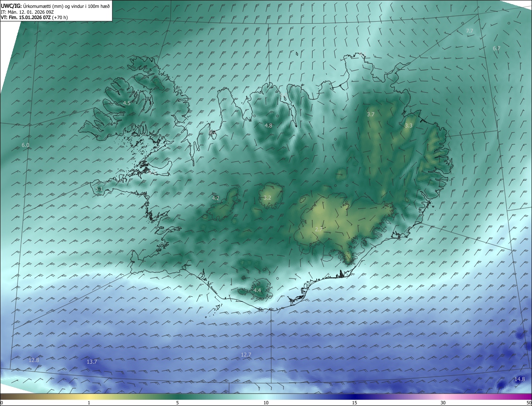
Task: Click the 4.4 value label
Action: [x=257, y=290]
